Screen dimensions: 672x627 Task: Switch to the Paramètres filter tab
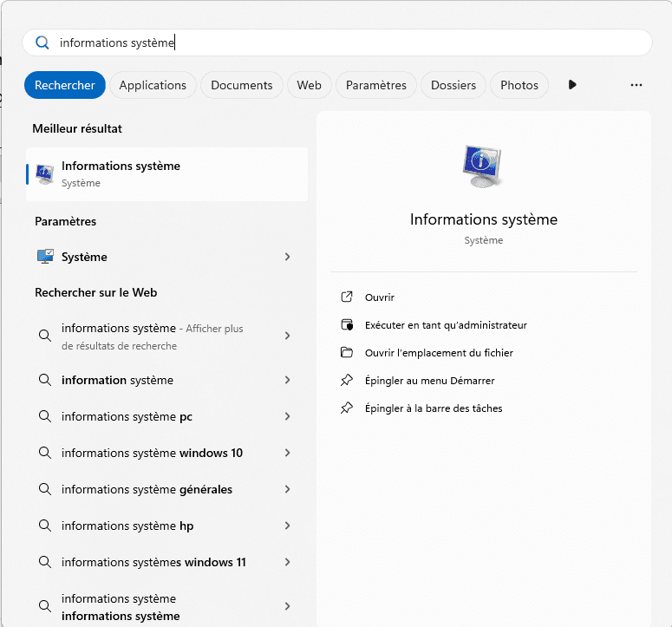coord(375,85)
